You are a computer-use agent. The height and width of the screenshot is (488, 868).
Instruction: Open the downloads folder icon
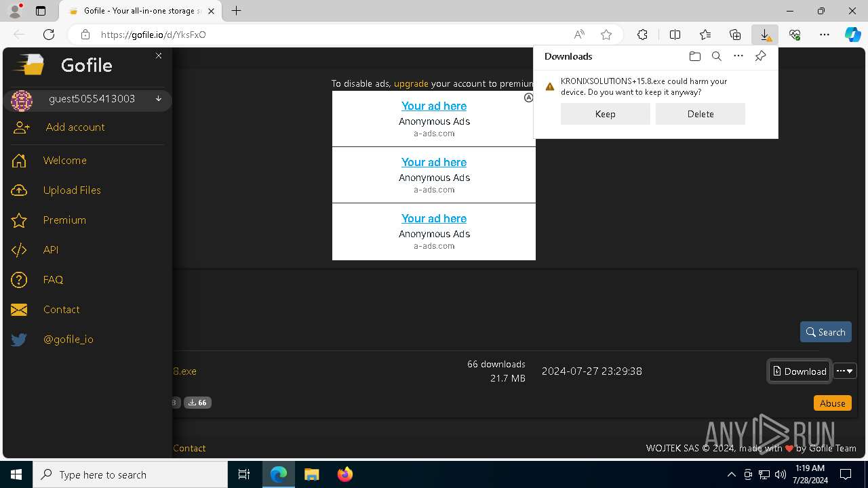(x=694, y=56)
